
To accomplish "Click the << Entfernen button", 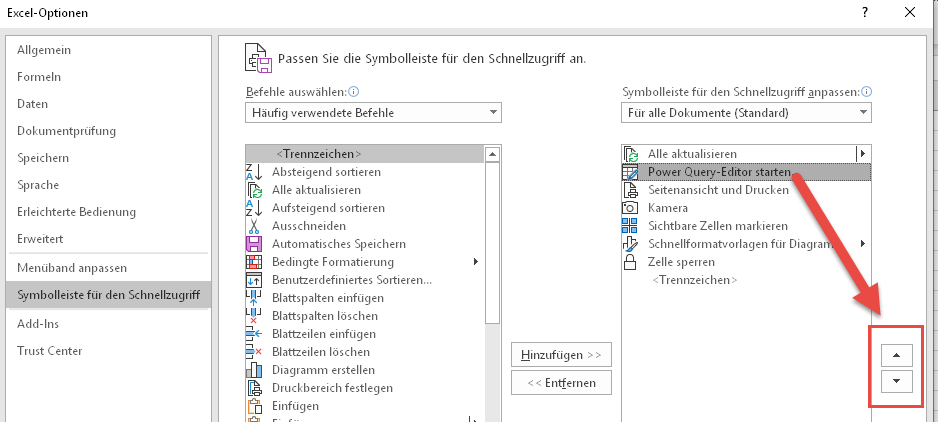I will [561, 383].
